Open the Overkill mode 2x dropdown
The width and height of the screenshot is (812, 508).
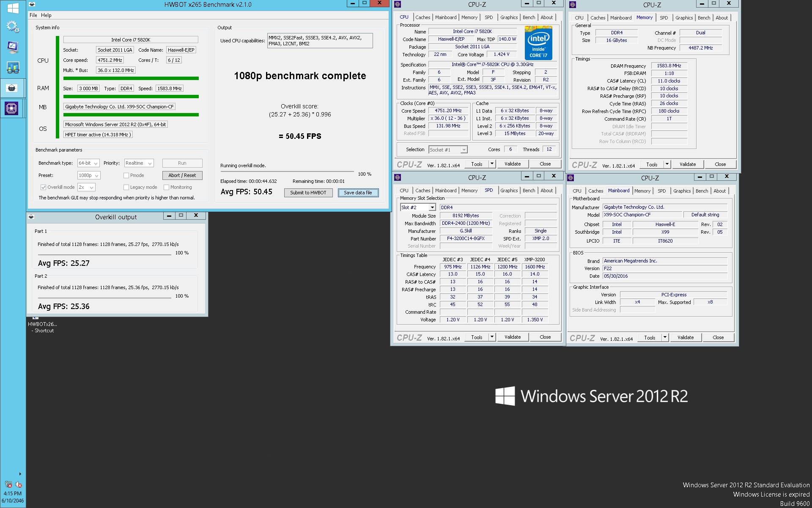pyautogui.click(x=86, y=187)
